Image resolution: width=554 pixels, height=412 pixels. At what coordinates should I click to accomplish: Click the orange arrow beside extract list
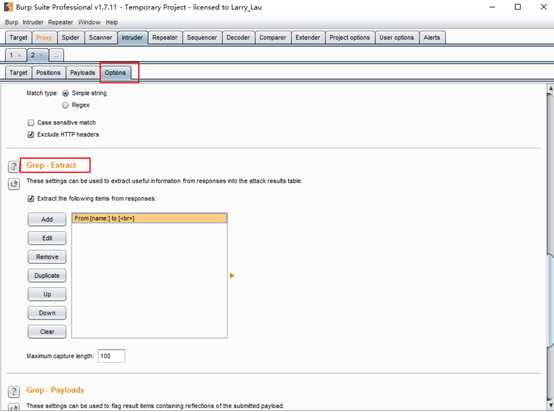[x=232, y=275]
